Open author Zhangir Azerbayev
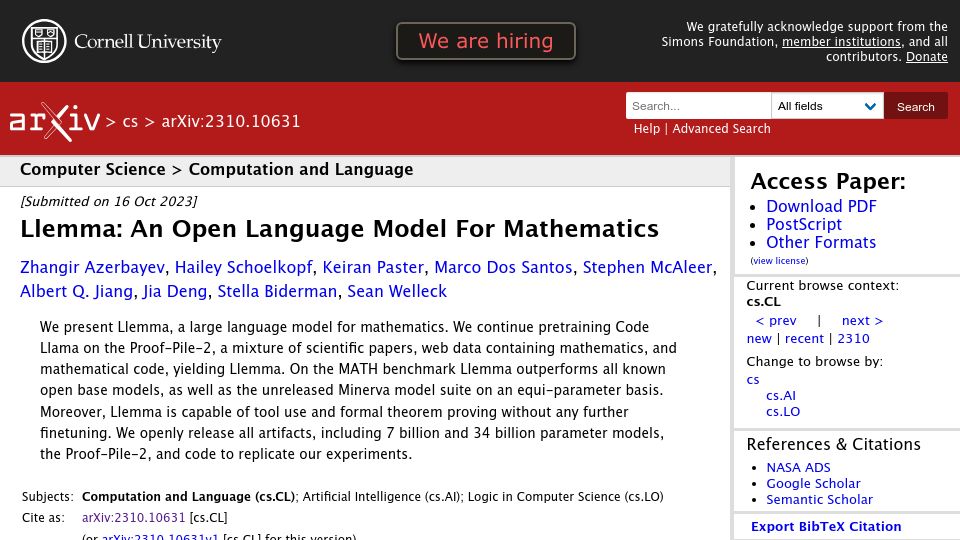960x540 pixels. pyautogui.click(x=92, y=268)
